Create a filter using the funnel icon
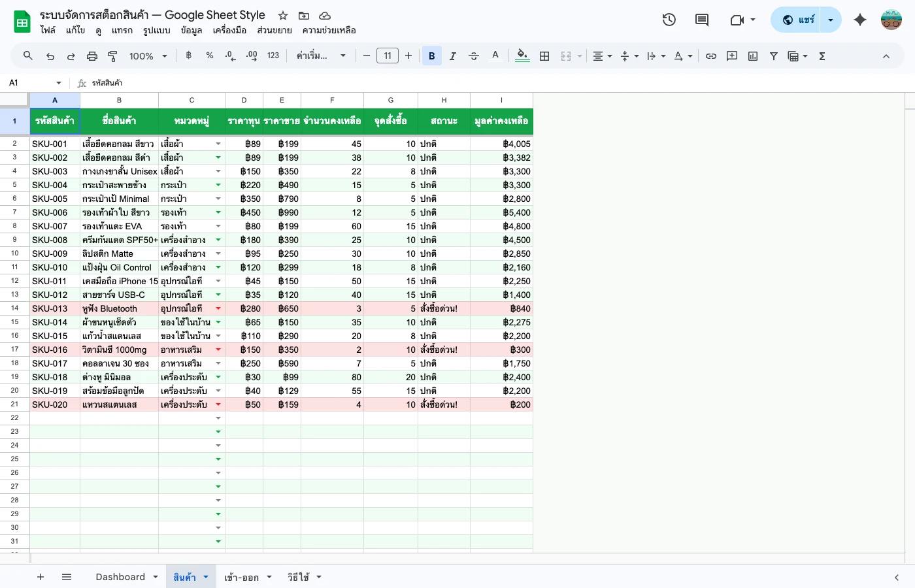 click(774, 56)
